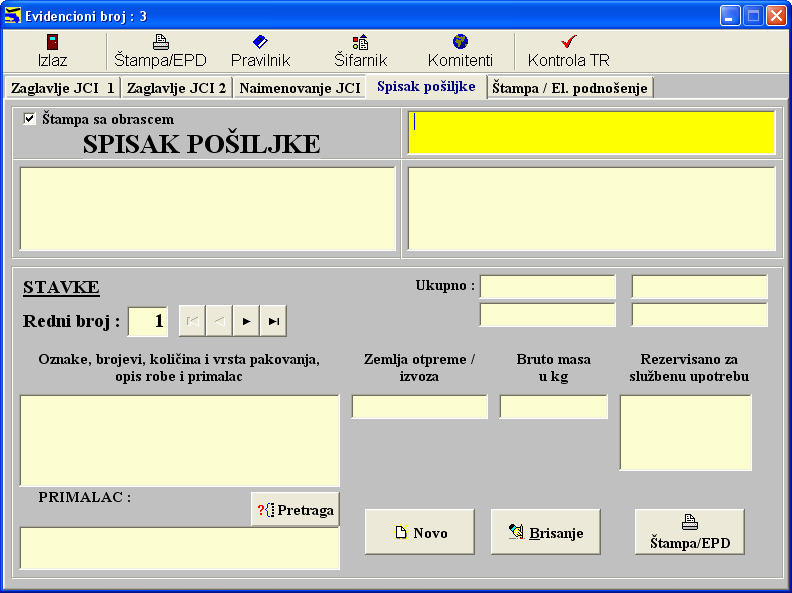Screen dimensions: 792x593
Task: Run Kontrola TR check
Action: point(569,51)
